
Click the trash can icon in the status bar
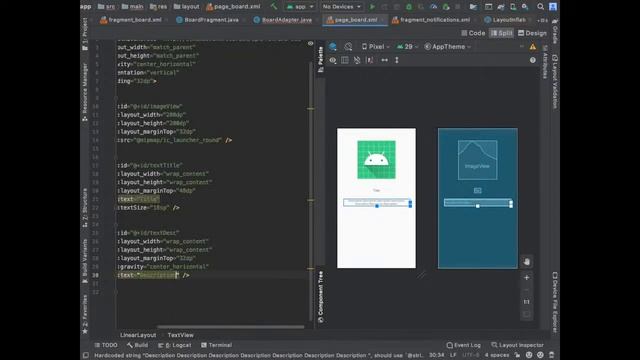click(x=551, y=355)
